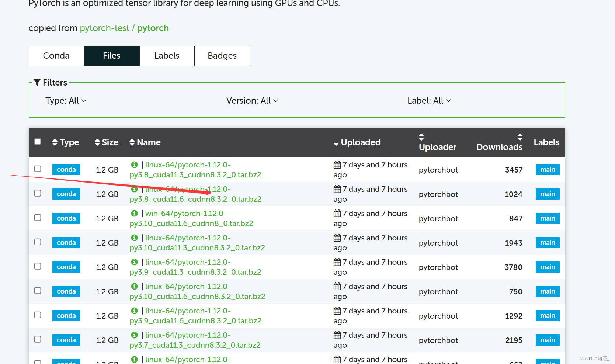Screen dimensions: 615x364
Task: Click info icon for py3.8_cuda11.3 file
Action: click(x=134, y=164)
